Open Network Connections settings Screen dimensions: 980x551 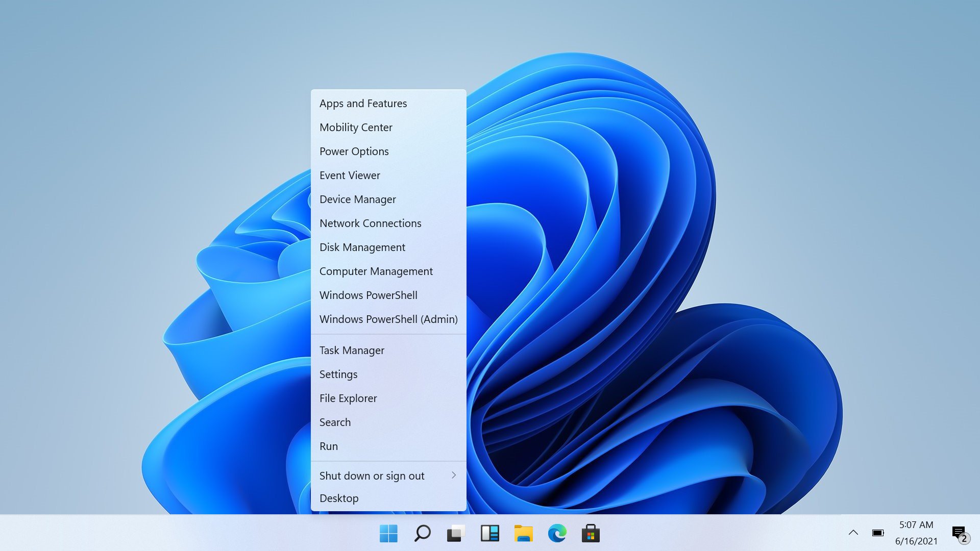coord(370,222)
